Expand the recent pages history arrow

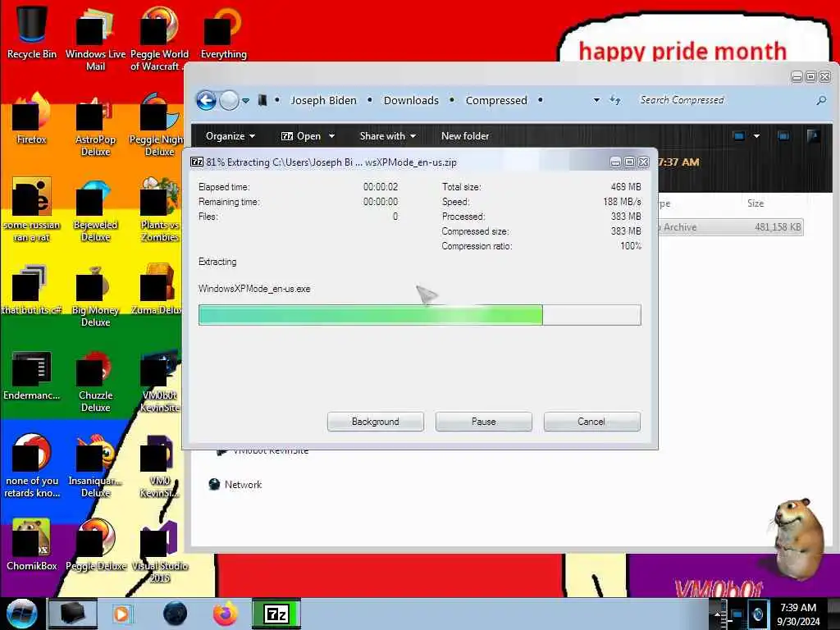point(245,100)
